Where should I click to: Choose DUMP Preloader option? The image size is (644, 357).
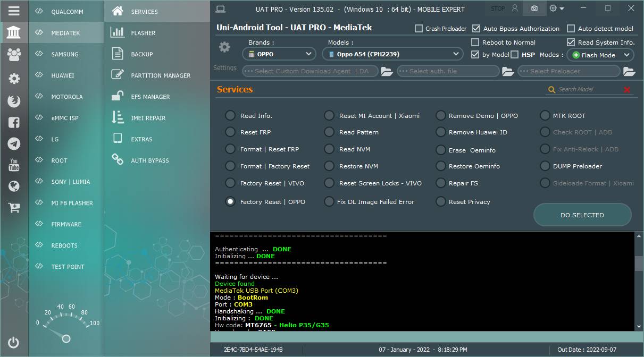545,166
